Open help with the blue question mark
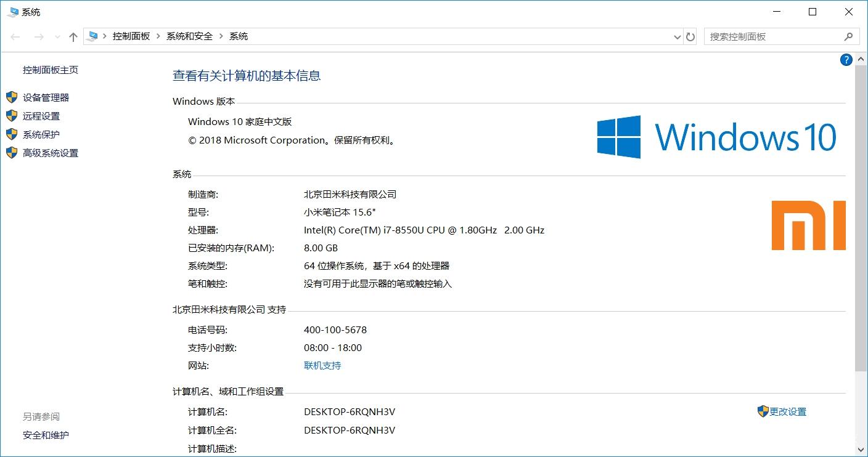Screen dimensions: 868x457 [846, 60]
